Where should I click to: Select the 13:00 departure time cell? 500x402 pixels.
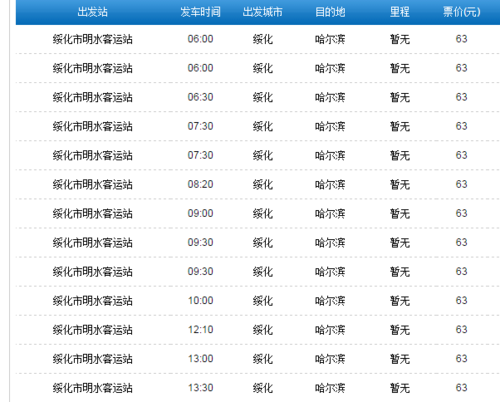[200, 359]
